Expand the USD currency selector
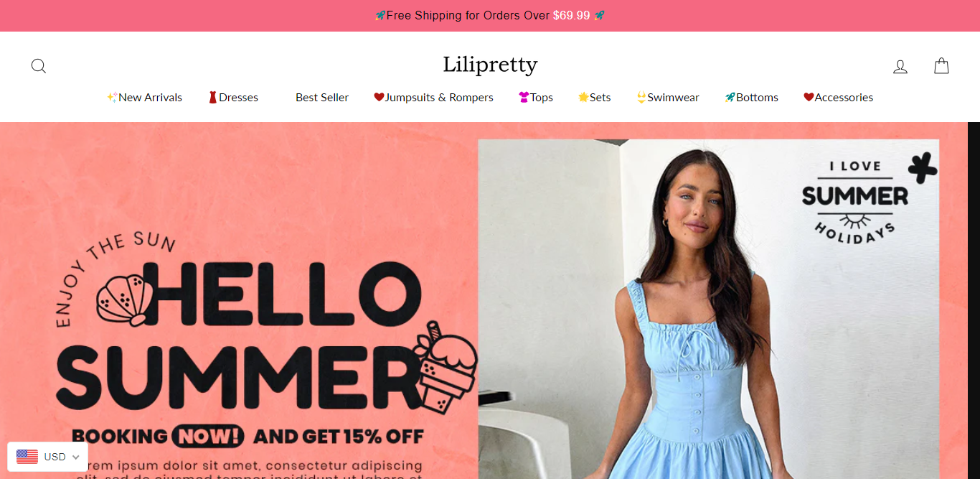This screenshot has width=980, height=479. (x=48, y=457)
